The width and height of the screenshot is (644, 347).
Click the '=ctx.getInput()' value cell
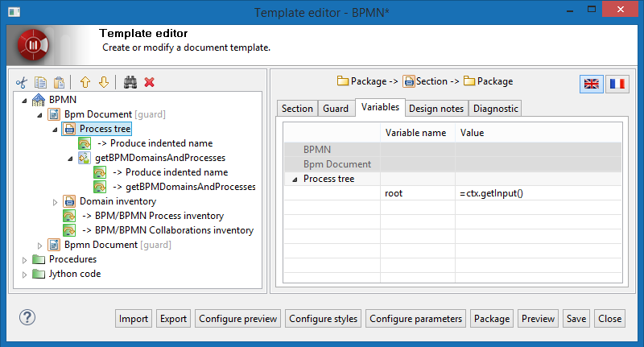point(539,193)
